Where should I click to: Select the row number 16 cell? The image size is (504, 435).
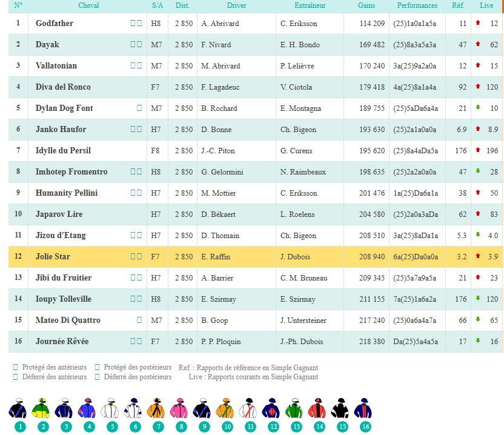18,342
